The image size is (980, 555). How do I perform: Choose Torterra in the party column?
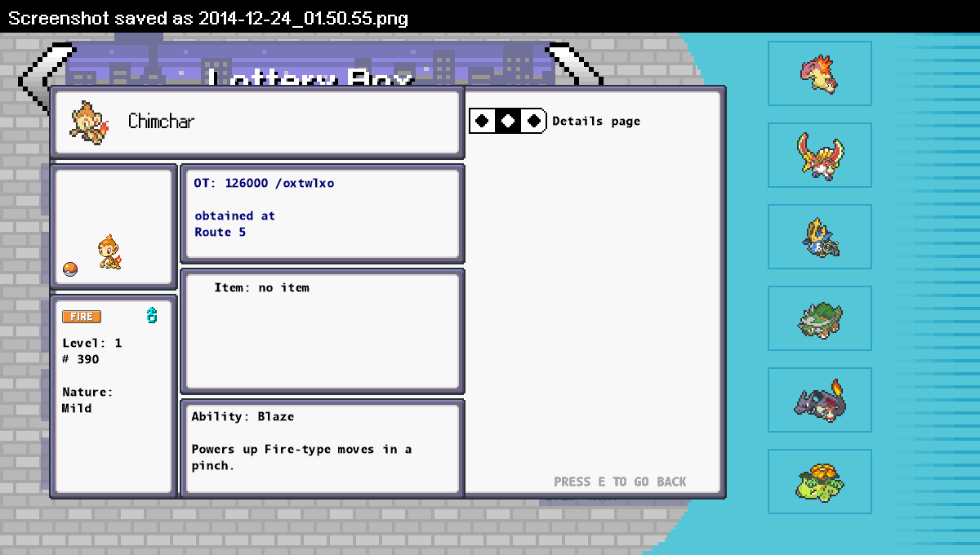819,318
